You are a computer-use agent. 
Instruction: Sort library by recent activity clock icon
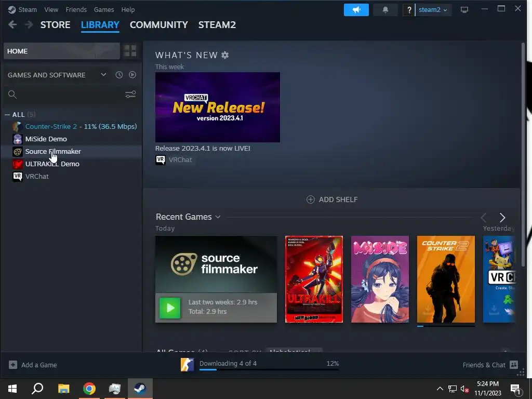119,75
